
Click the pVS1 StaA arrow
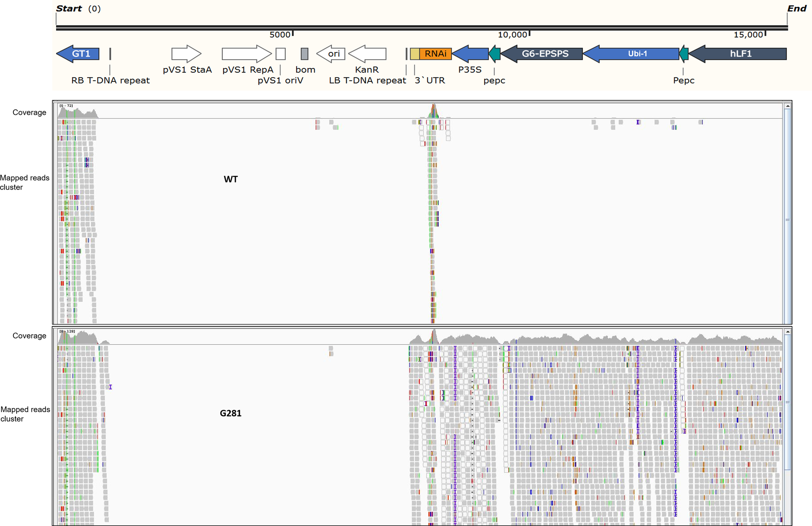click(x=186, y=53)
